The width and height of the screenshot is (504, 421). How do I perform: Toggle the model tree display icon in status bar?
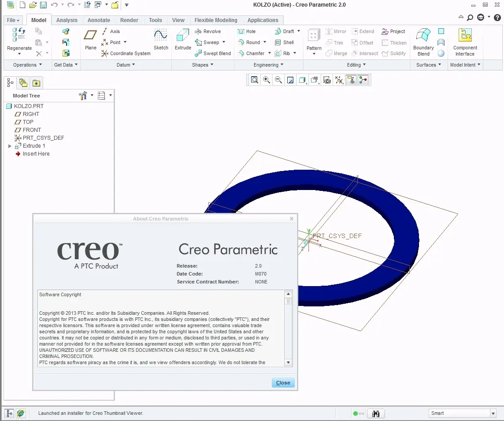pyautogui.click(x=9, y=413)
